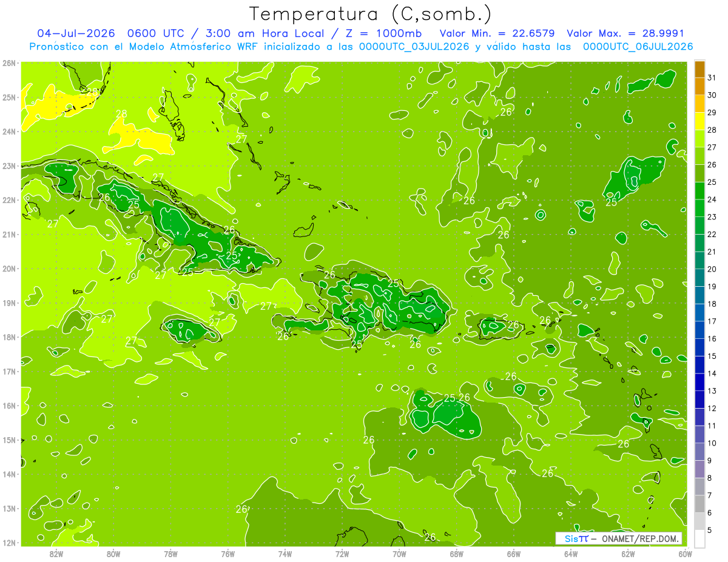Click the '10' label on the color scale

point(712,443)
